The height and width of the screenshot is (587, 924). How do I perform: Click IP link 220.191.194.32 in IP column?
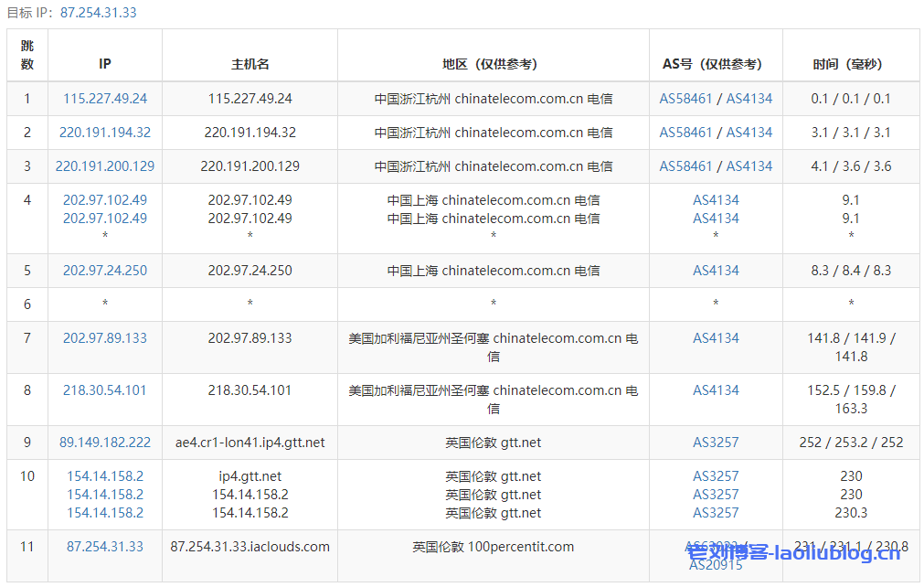105,133
